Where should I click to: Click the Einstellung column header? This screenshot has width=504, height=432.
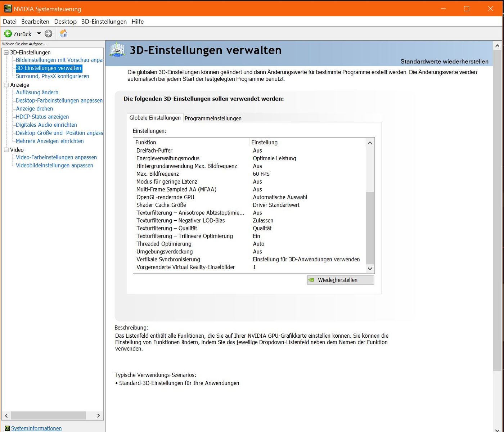(x=307, y=143)
